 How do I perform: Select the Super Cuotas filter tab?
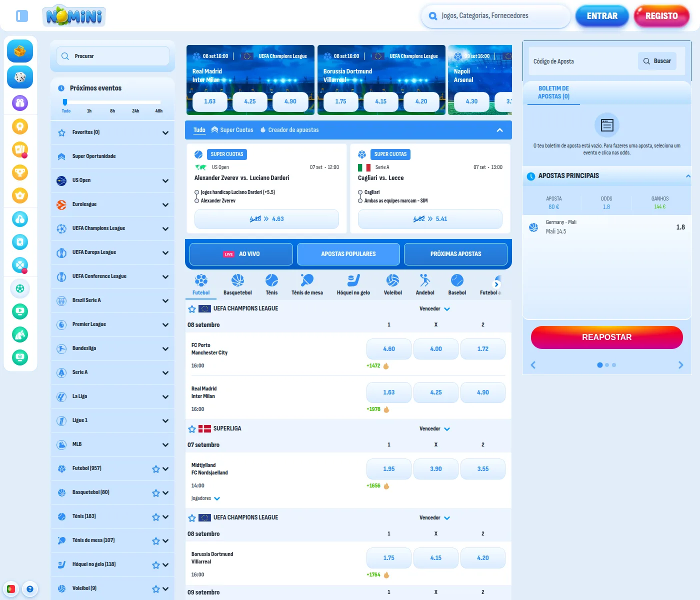point(232,130)
